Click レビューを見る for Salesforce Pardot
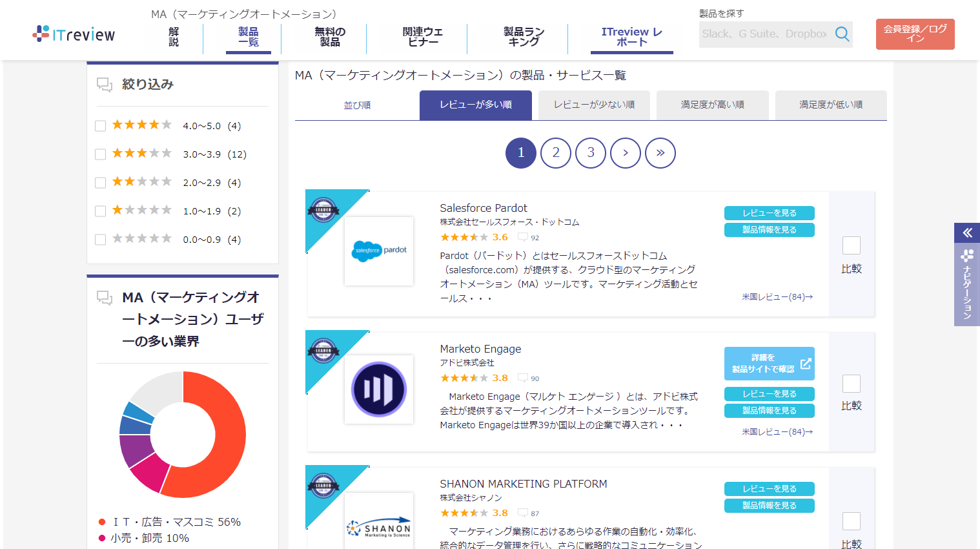 pyautogui.click(x=770, y=213)
